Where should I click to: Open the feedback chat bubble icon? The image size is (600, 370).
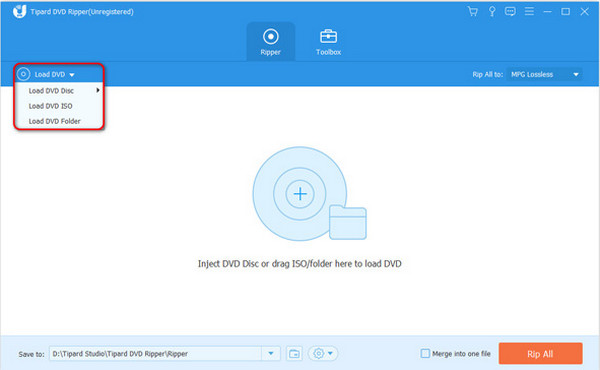pyautogui.click(x=510, y=11)
